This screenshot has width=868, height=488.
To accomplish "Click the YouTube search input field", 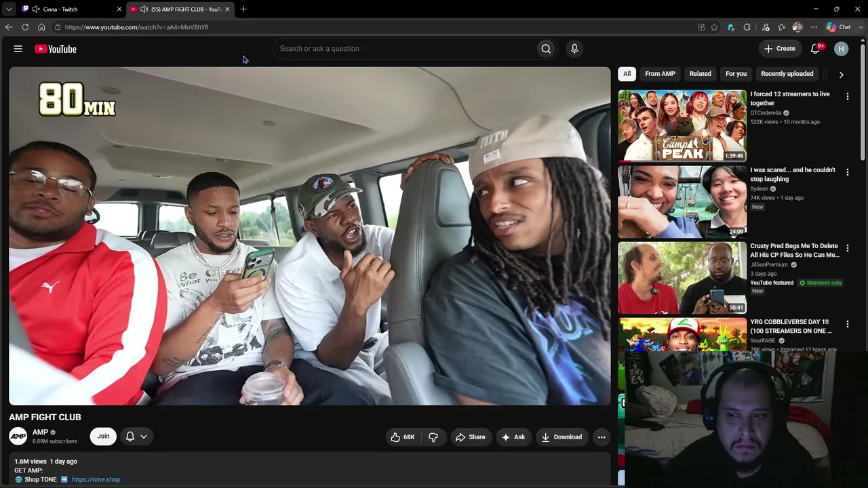I will [403, 49].
